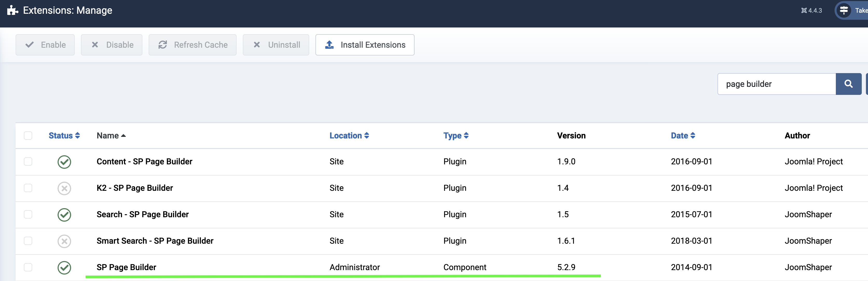Click the 'Content - SP Page Builder' name
Viewport: 868px width, 281px height.
[144, 161]
